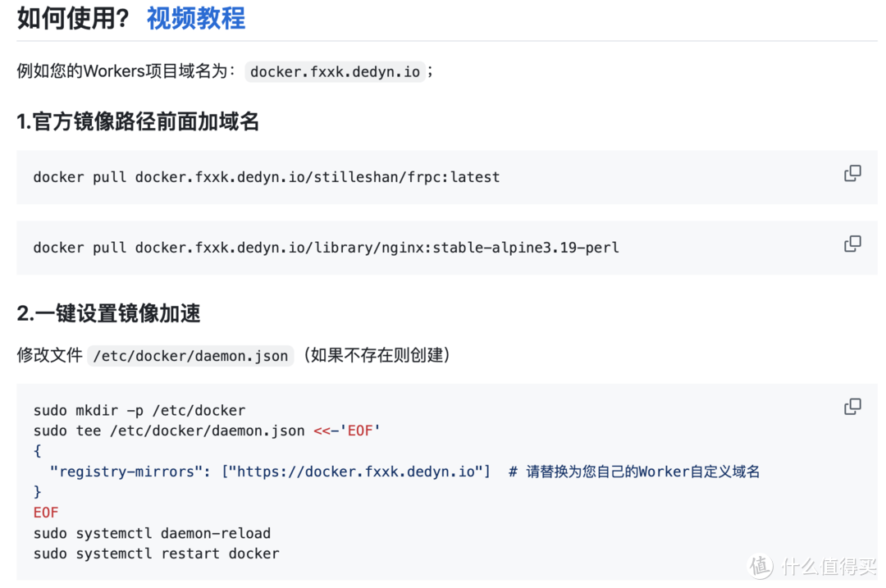Select the inline code /etc/docker/daemon.json
The width and height of the screenshot is (886, 588).
190,356
